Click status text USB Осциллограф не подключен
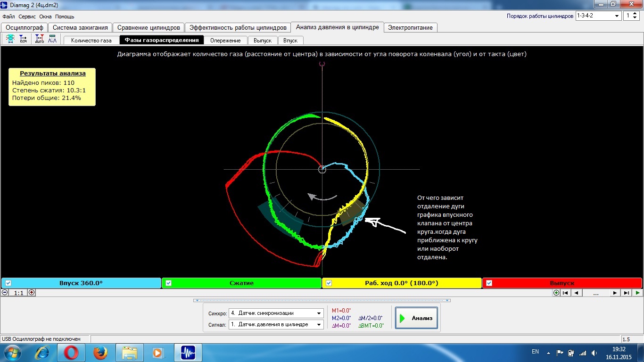This screenshot has height=362, width=644. tap(41, 339)
